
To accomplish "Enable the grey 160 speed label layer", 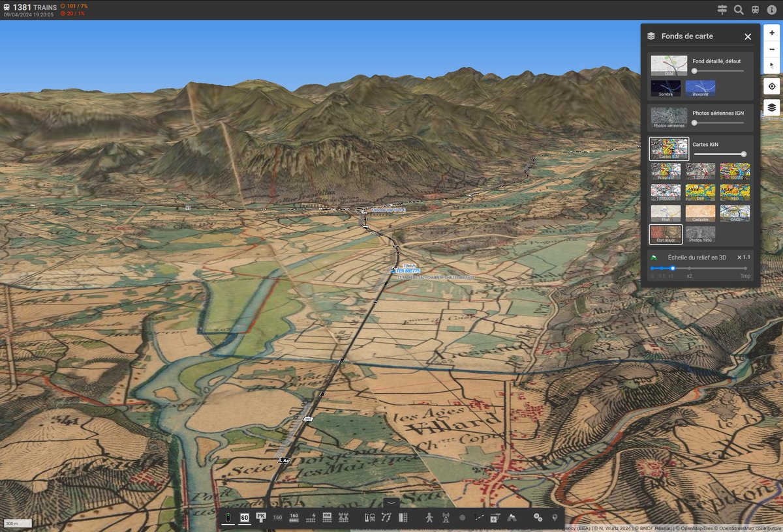I will pos(277,517).
